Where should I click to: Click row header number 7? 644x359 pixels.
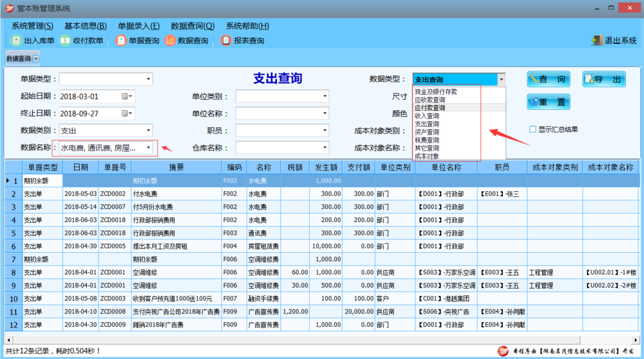click(x=14, y=259)
